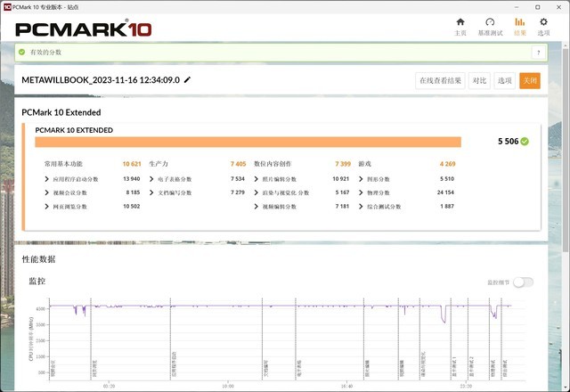Image resolution: width=570 pixels, height=392 pixels.
Task: Expand the 综合测试分数 row
Action: [x=361, y=206]
